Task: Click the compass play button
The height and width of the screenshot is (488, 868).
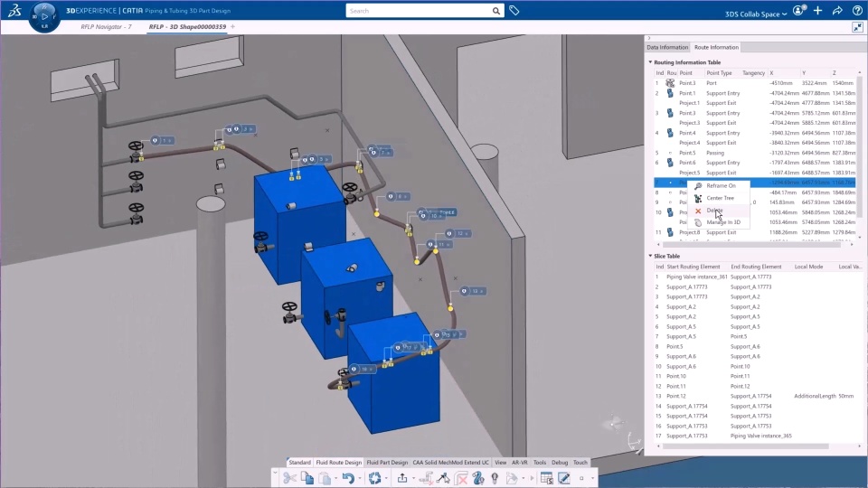Action: [44, 16]
